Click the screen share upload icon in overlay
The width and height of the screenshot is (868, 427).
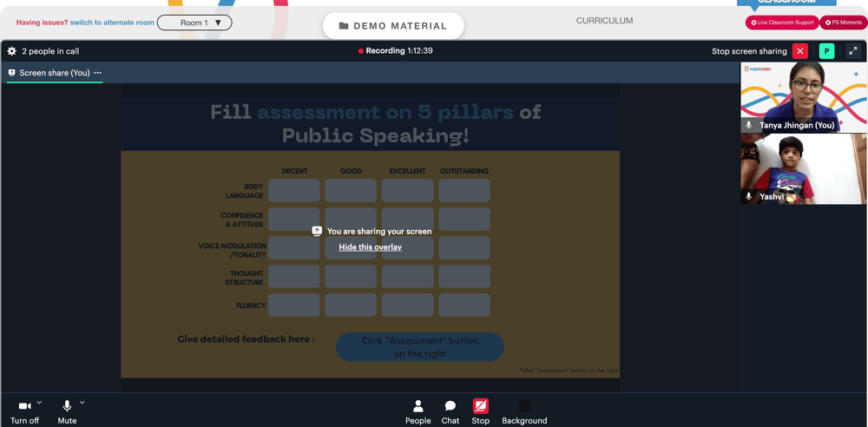coord(317,231)
